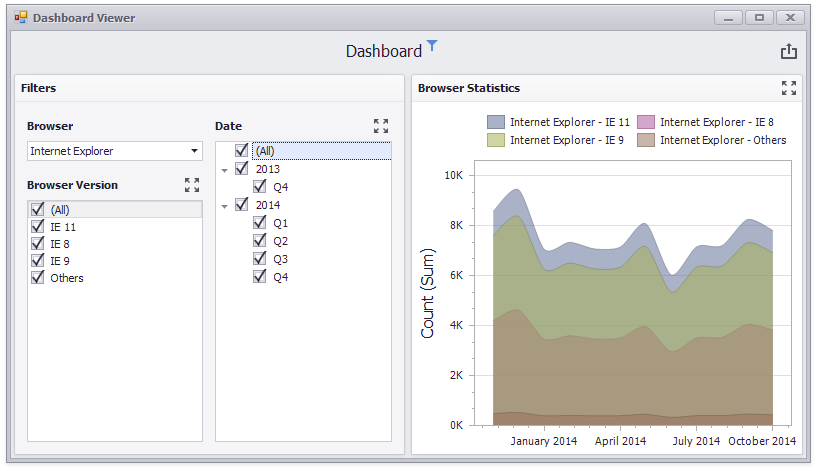The height and width of the screenshot is (471, 817).
Task: Click the dashboard export/share icon
Action: click(x=788, y=51)
